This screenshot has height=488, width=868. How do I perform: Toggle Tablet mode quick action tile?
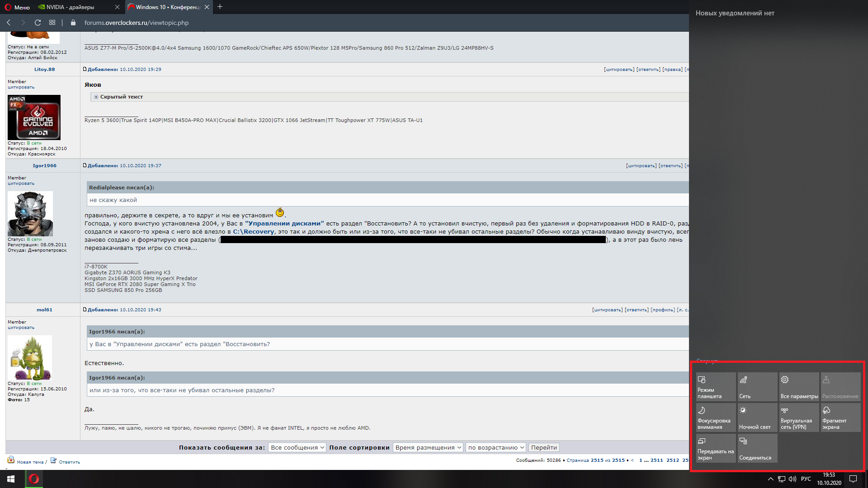(716, 386)
